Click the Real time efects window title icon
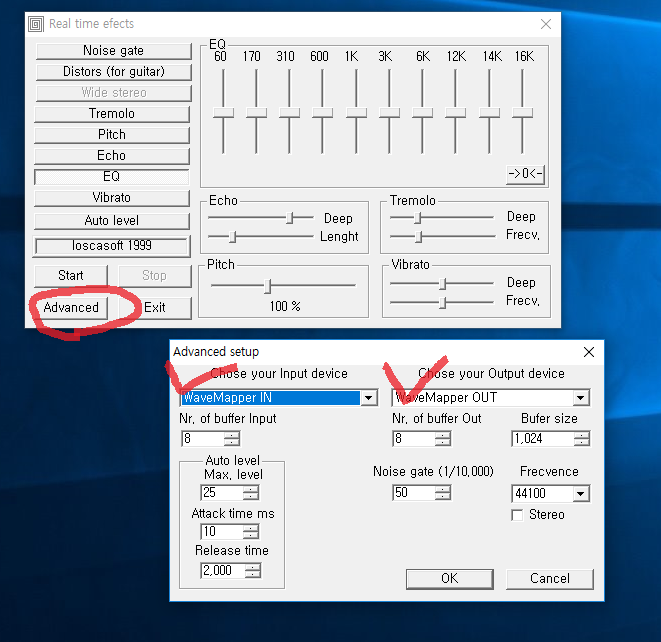 click(36, 24)
